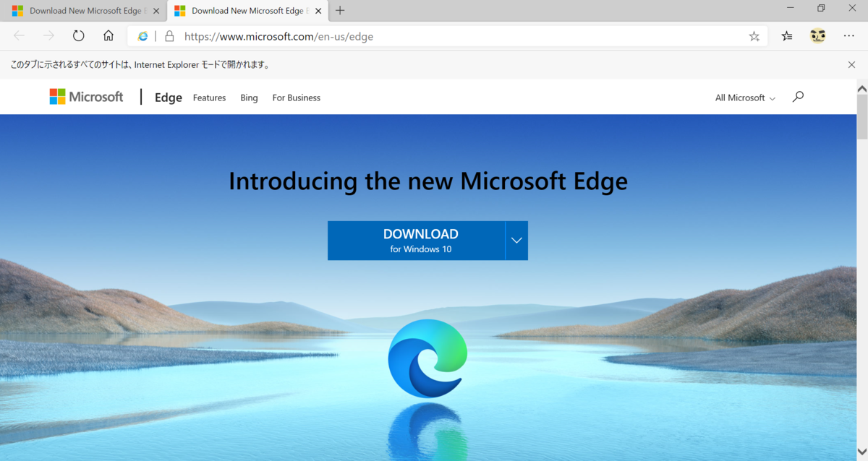
Task: Click the Internet Explorer モード info bar message
Action: pyautogui.click(x=140, y=64)
